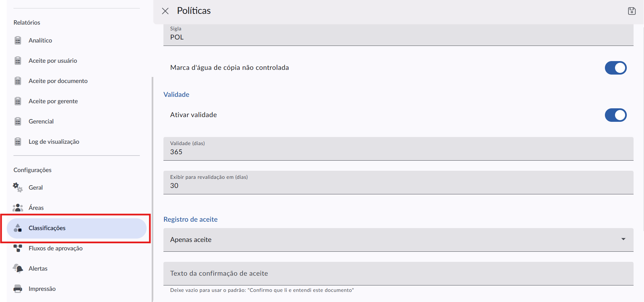Screen dimensions: 644x302
Task: Click the people icon beside Áreas
Action: [18, 208]
